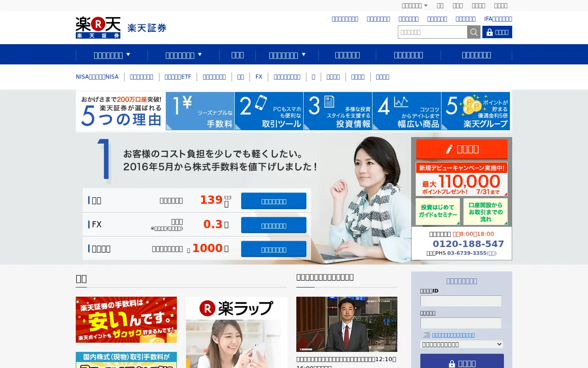Viewport: 588px width, 368px height.
Task: Open the IFA link in the header
Action: pyautogui.click(x=498, y=19)
